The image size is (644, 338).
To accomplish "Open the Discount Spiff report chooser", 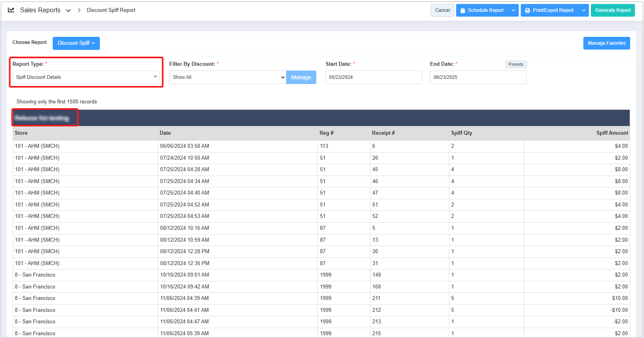I will tap(76, 43).
